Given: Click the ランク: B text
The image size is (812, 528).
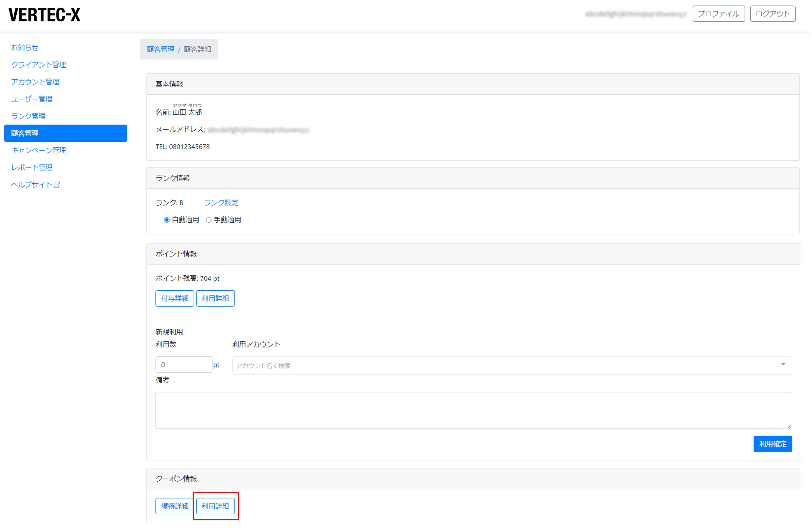Looking at the screenshot, I should (x=170, y=203).
